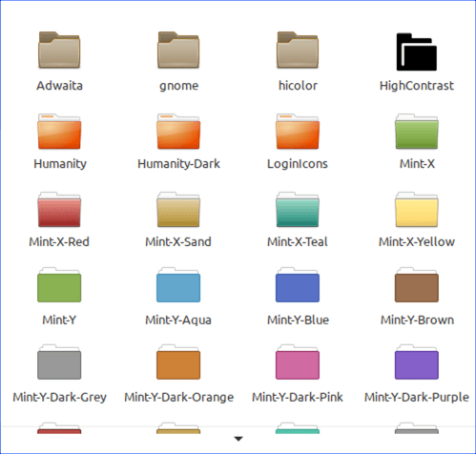Click the 'gnome' label text
Screen dimensions: 476x454
(178, 86)
